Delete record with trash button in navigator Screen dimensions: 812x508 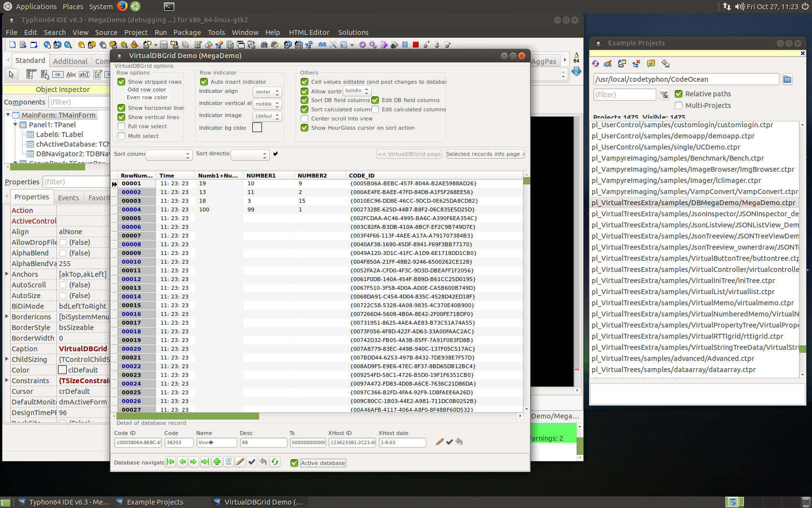[x=229, y=462]
